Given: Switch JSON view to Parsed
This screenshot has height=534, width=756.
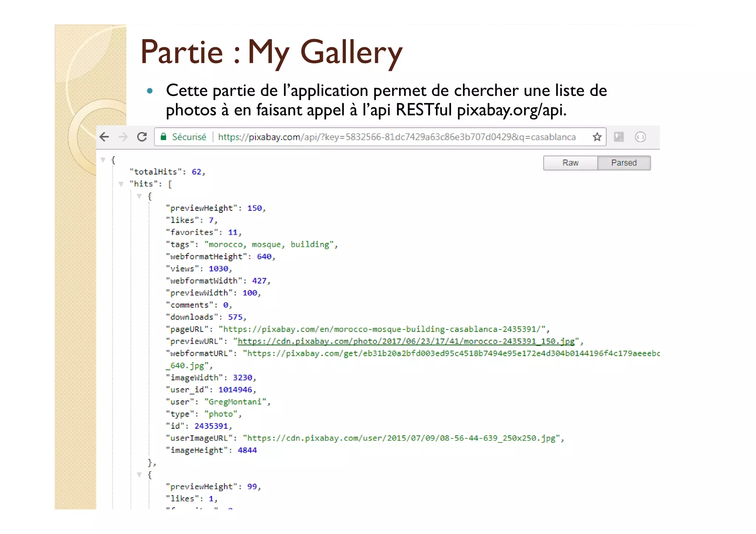Looking at the screenshot, I should click(x=624, y=163).
